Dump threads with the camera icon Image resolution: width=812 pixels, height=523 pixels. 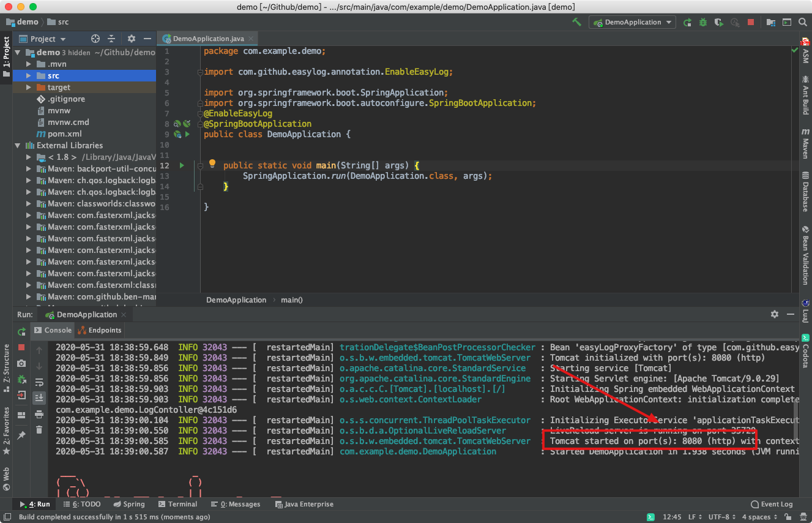click(x=21, y=363)
